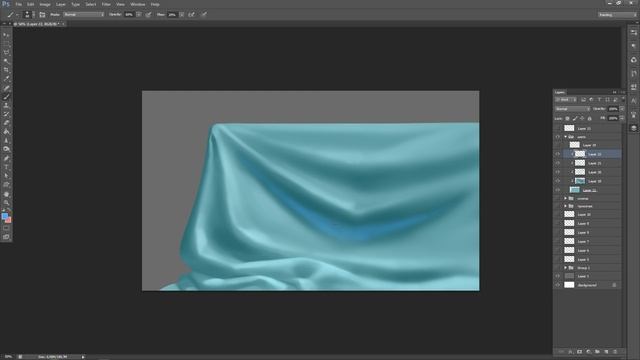The width and height of the screenshot is (640, 360).
Task: Select the Path Selection tool
Action: click(6, 176)
